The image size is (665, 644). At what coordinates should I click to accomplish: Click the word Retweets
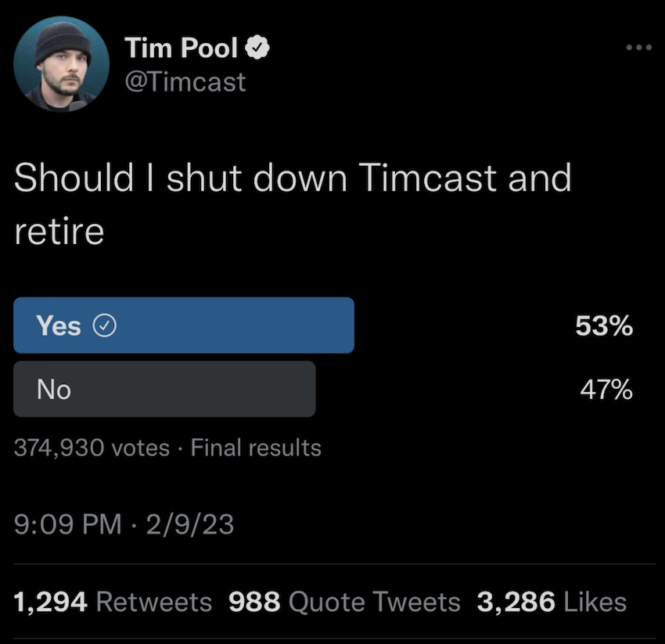pos(153,602)
